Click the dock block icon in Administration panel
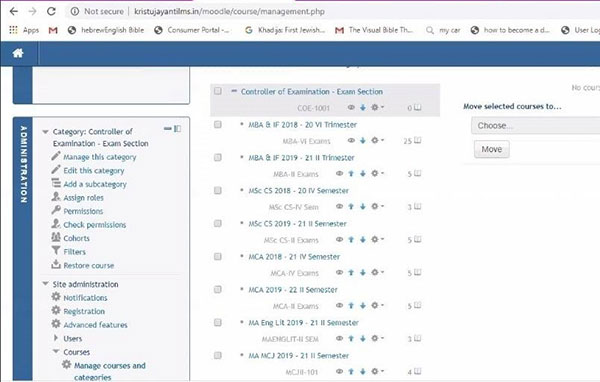This screenshot has height=382, width=600. [178, 129]
